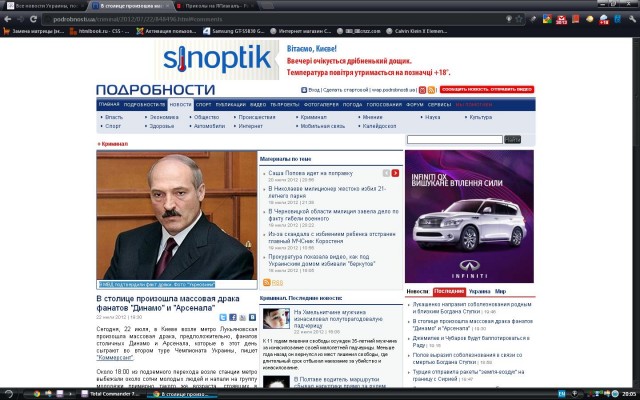Screen dimensions: 640x400
Task: Open ГОЛОСОВАНИЯ in the main navigation
Action: click(x=384, y=104)
